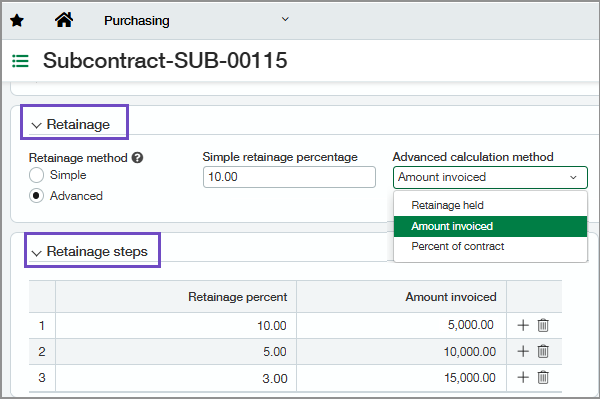
Task: Click the 5,000.00 amount cell
Action: 401,325
